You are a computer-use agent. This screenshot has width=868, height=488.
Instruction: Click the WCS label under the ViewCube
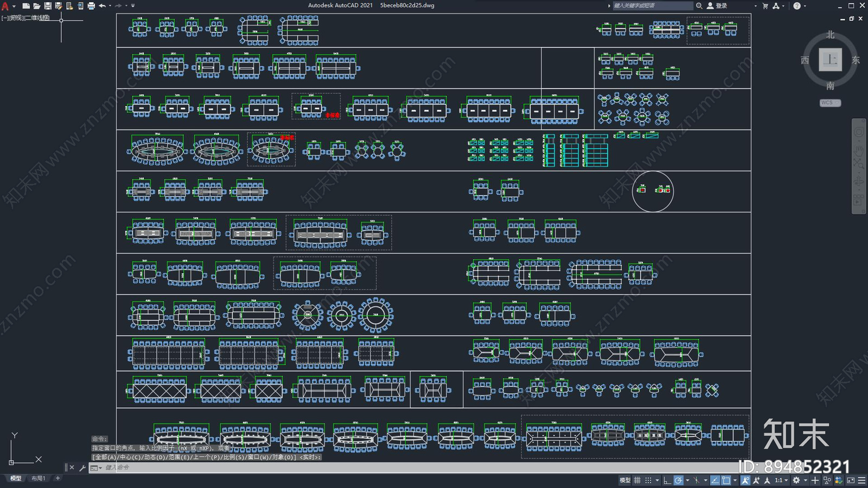pos(829,102)
